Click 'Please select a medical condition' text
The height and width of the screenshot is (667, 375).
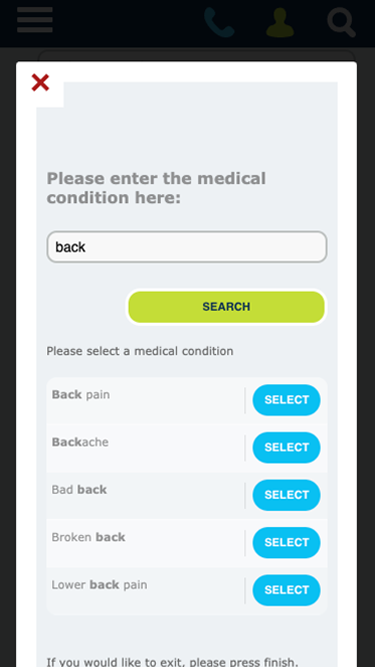140,351
